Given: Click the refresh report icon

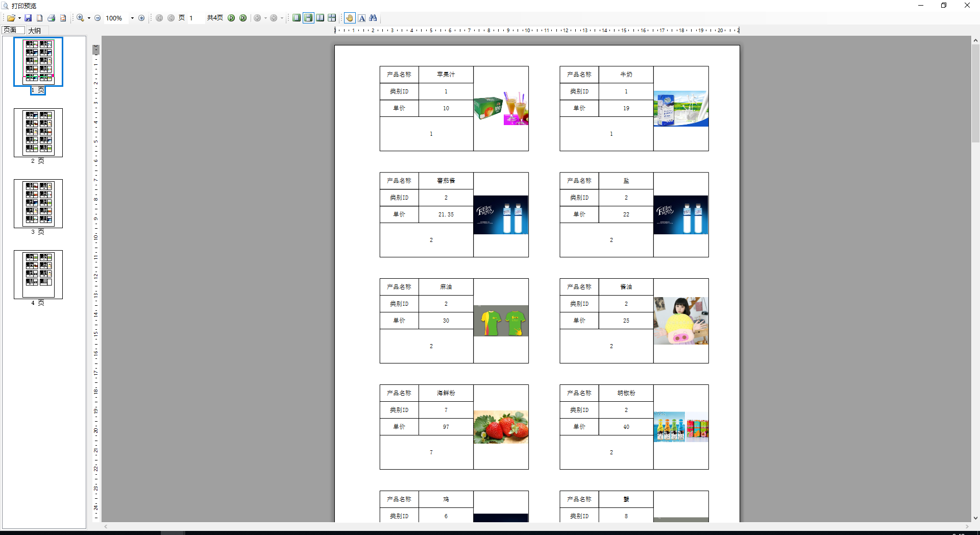Looking at the screenshot, I should click(63, 18).
